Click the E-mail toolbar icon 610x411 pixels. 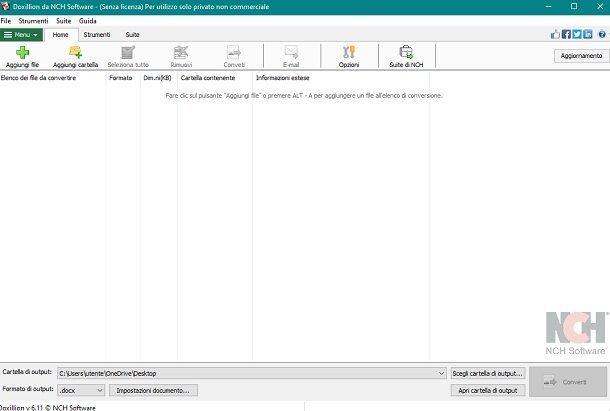point(291,53)
